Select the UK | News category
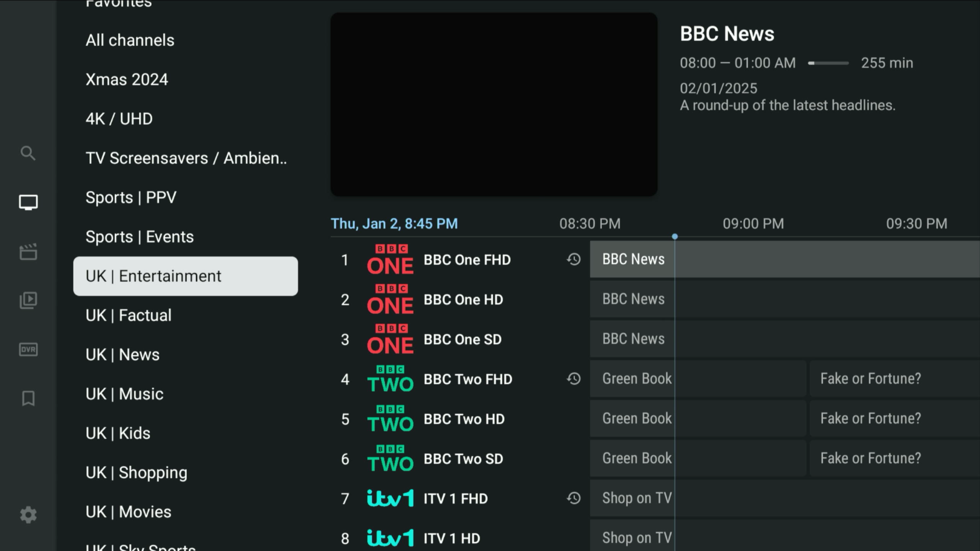Screen dimensions: 980x551 (x=122, y=355)
